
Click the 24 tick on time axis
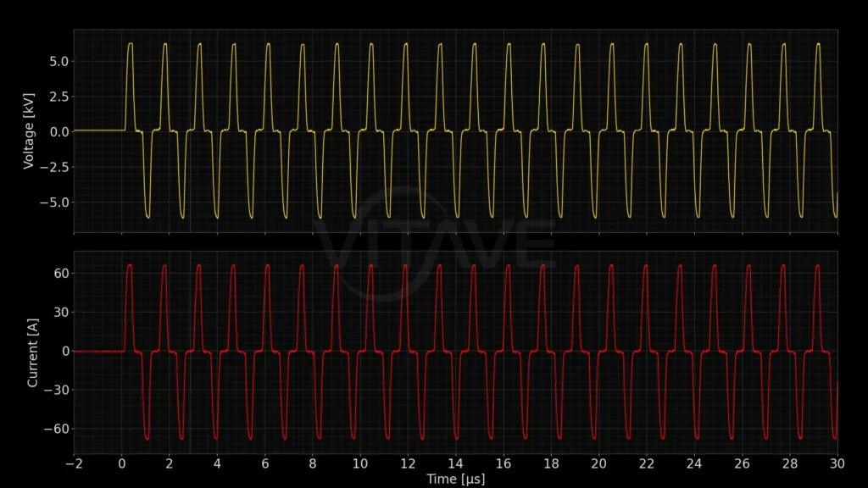(x=694, y=463)
